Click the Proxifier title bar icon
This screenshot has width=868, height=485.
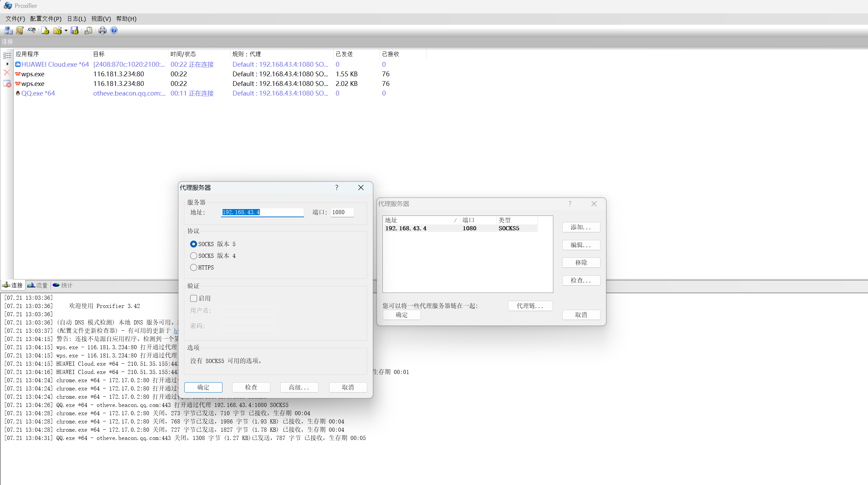coord(8,6)
